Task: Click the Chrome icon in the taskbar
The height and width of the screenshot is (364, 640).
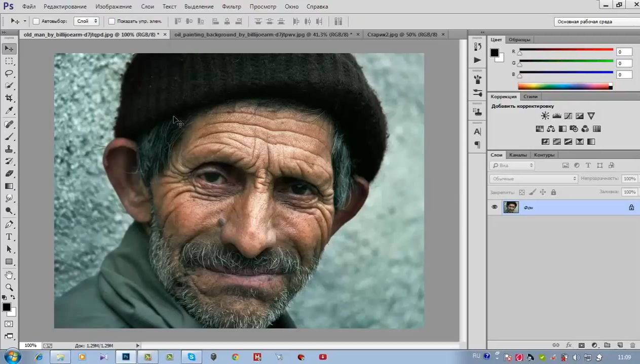Action: [x=236, y=357]
